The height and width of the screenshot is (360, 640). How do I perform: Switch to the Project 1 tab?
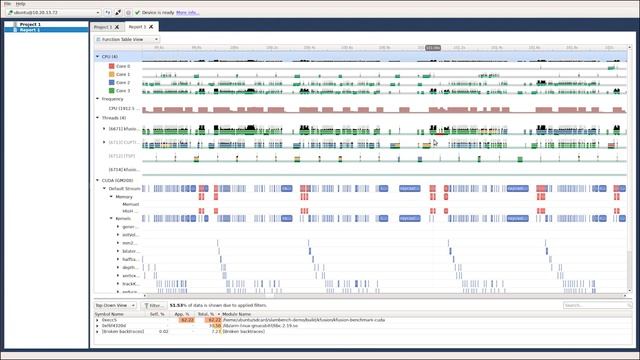pyautogui.click(x=102, y=27)
